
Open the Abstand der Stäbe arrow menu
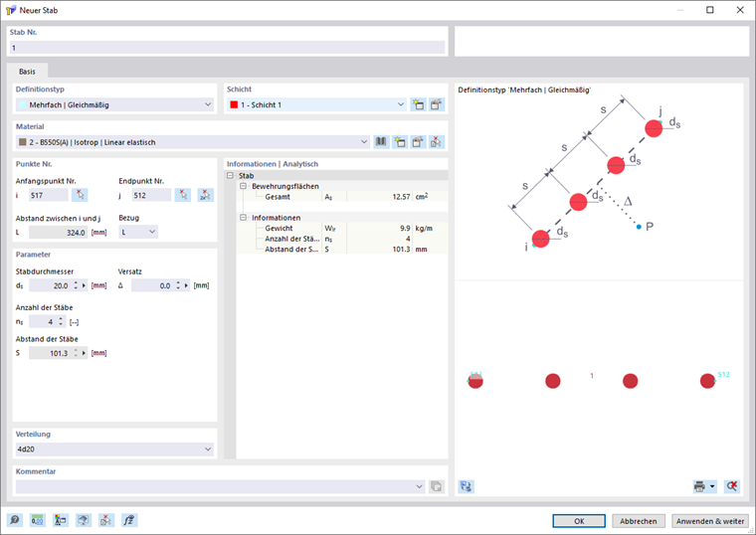click(84, 353)
